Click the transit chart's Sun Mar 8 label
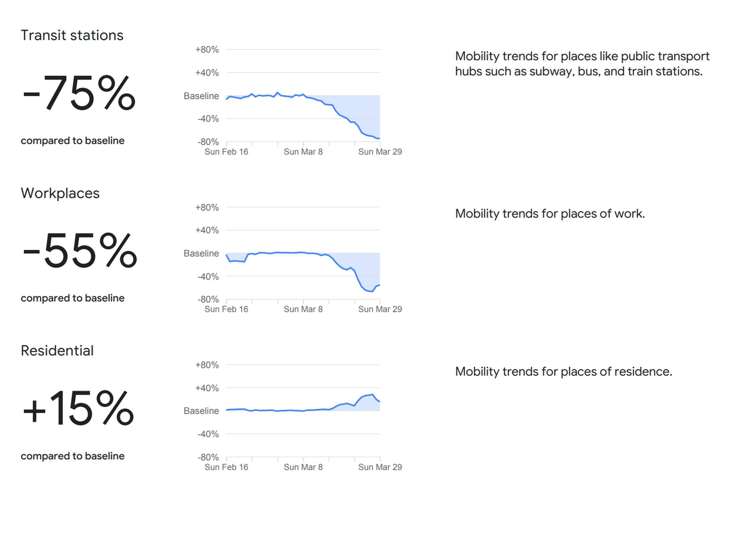The height and width of the screenshot is (543, 756). tap(303, 152)
